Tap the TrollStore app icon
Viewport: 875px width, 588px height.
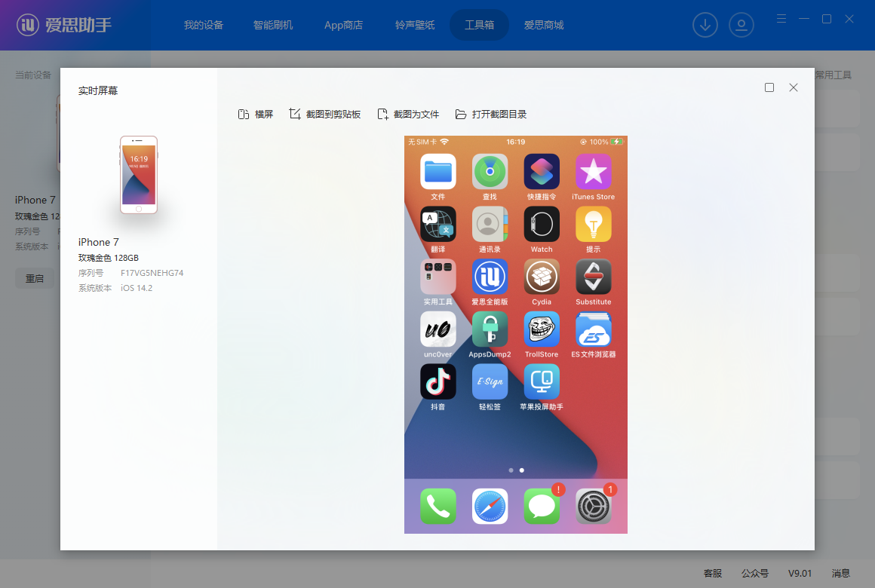click(542, 329)
